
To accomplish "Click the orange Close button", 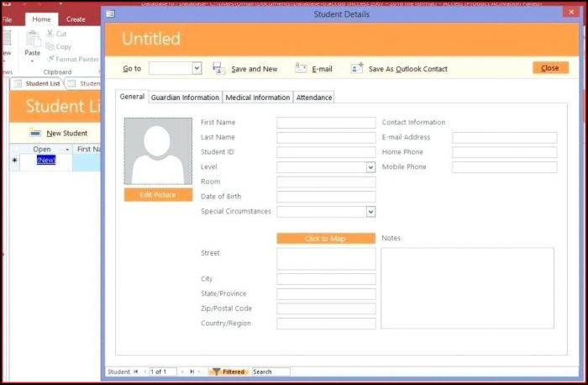I will click(x=550, y=68).
